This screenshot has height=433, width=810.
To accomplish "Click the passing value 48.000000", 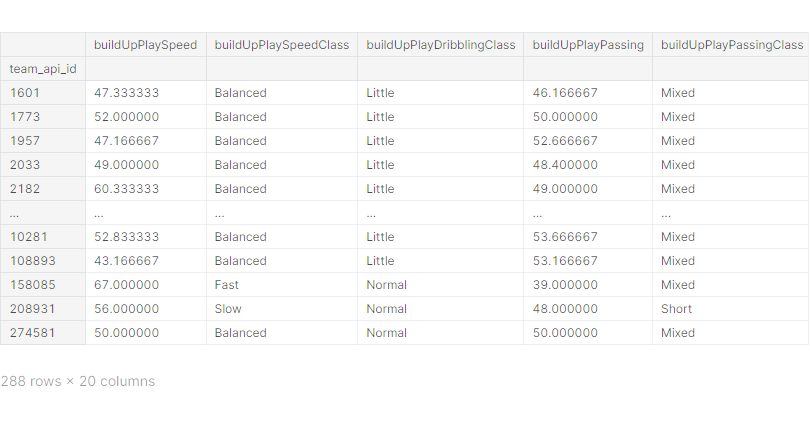I will click(565, 309).
